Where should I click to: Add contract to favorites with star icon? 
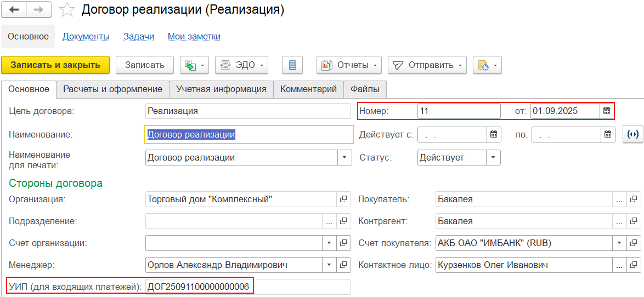coord(67,10)
